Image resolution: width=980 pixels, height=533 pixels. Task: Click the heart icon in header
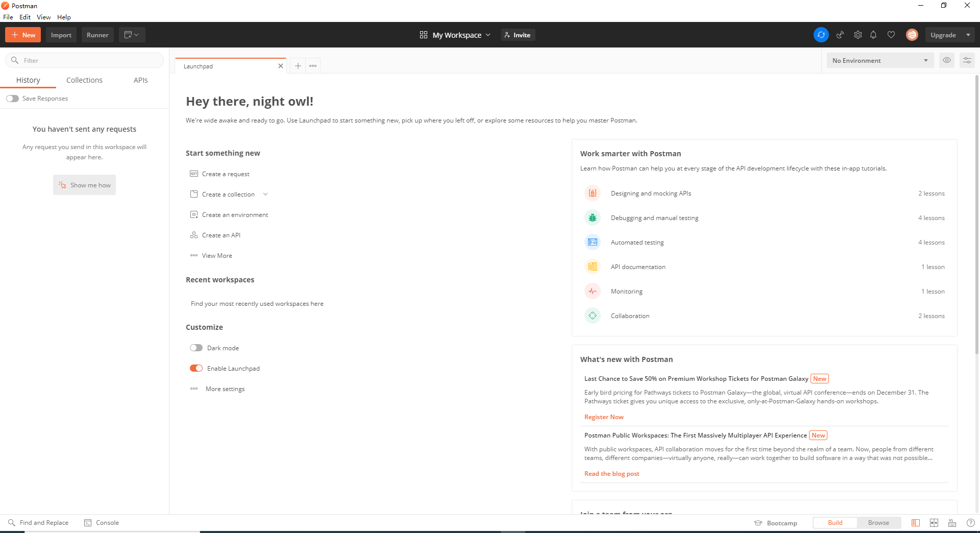click(x=891, y=35)
